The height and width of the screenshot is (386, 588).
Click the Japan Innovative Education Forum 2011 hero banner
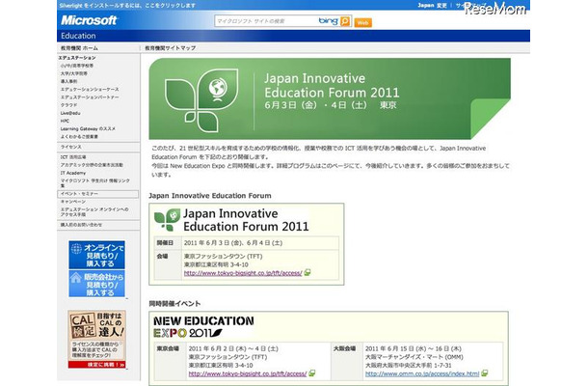point(330,98)
